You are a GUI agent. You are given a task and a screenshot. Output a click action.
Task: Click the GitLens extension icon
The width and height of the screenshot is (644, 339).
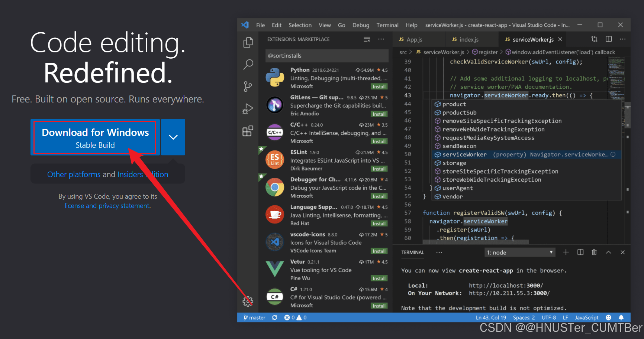(275, 105)
